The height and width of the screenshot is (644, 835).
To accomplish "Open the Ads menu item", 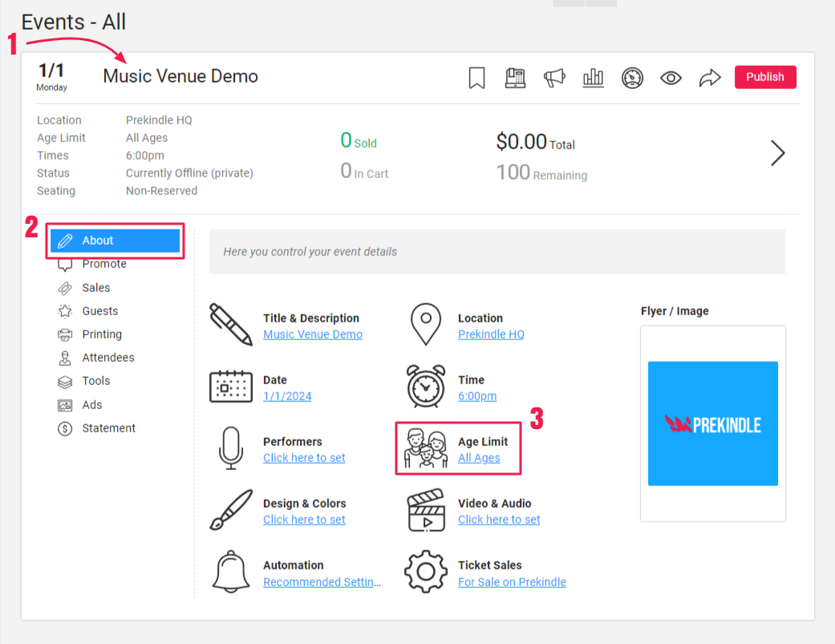I will 91,405.
